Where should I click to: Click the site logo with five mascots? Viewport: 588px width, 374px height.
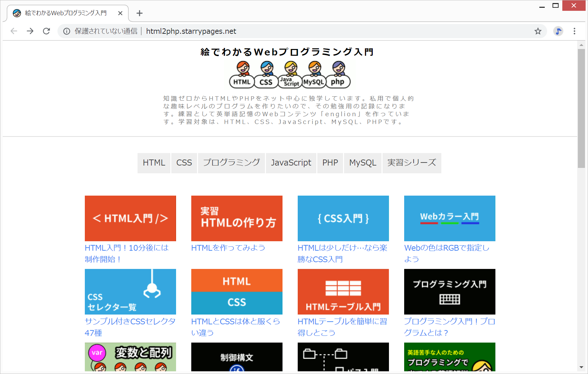coord(290,75)
